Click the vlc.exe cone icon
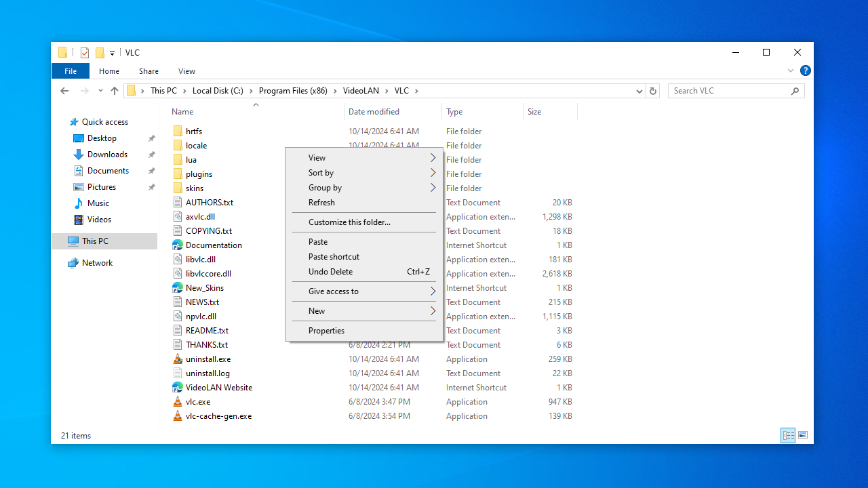 click(x=178, y=402)
